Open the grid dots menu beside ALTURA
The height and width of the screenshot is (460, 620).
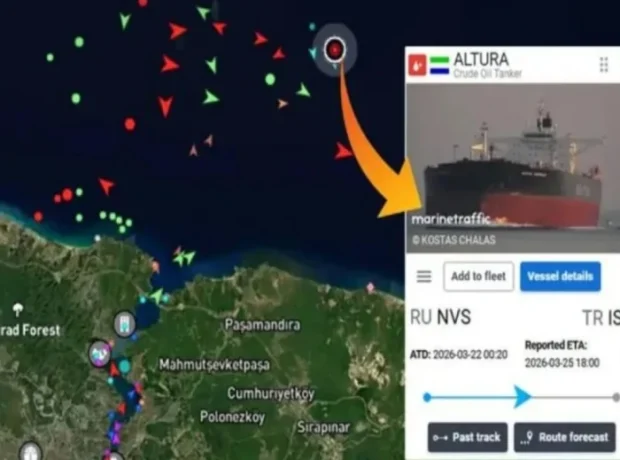[603, 65]
